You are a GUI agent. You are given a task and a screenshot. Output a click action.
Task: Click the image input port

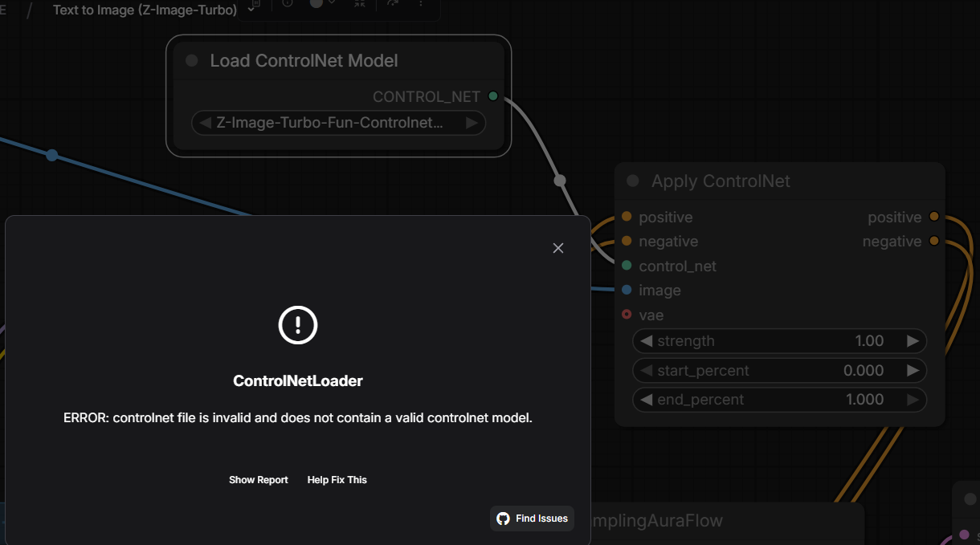[x=627, y=290]
